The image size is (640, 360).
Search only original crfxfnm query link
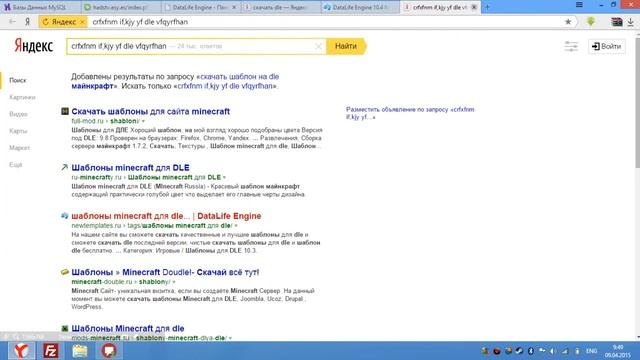pos(225,86)
